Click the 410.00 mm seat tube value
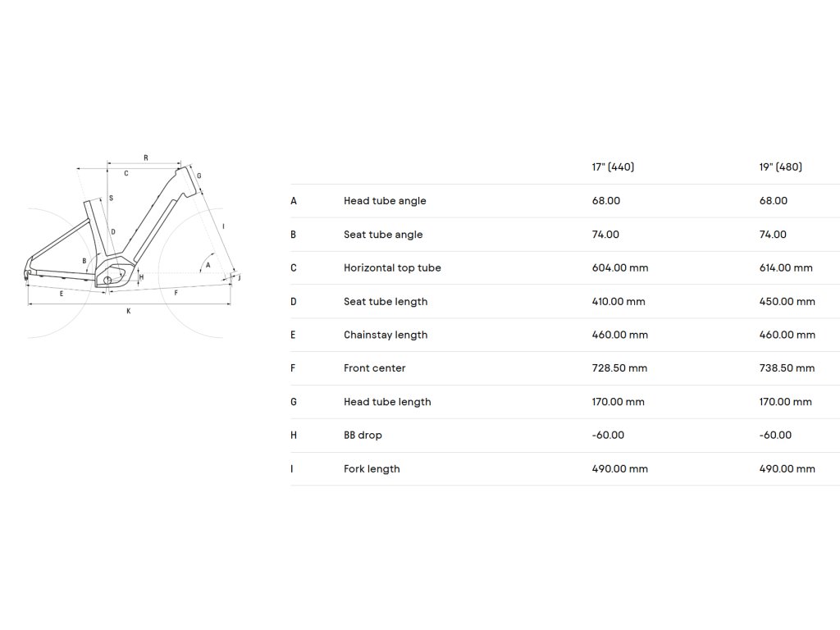 point(619,302)
